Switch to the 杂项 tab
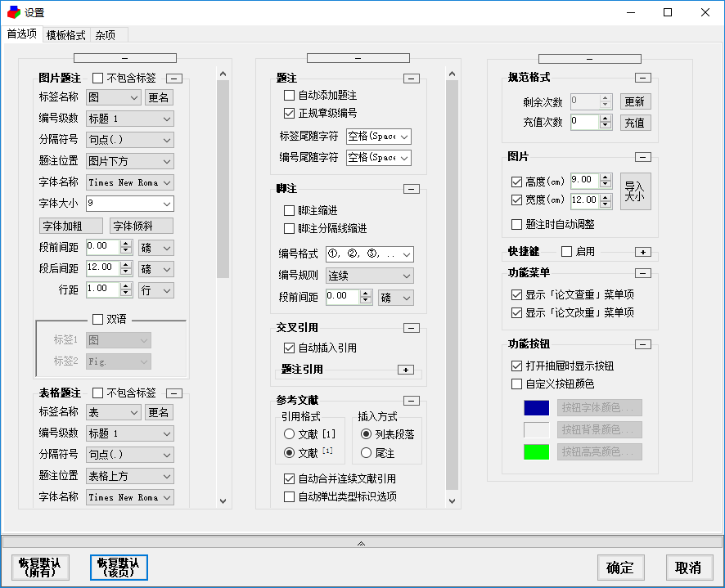 coord(106,35)
